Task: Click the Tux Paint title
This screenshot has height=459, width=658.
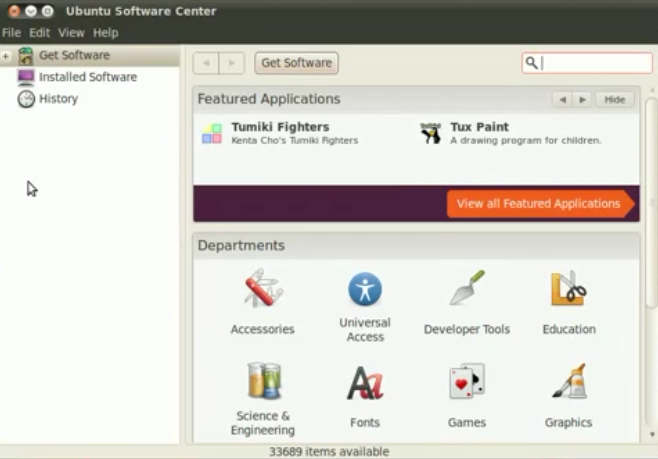Action: point(479,127)
